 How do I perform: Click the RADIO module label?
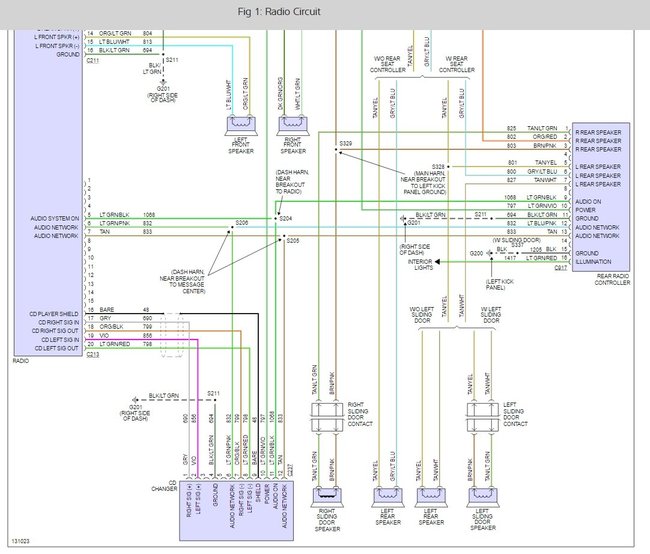[x=21, y=361]
